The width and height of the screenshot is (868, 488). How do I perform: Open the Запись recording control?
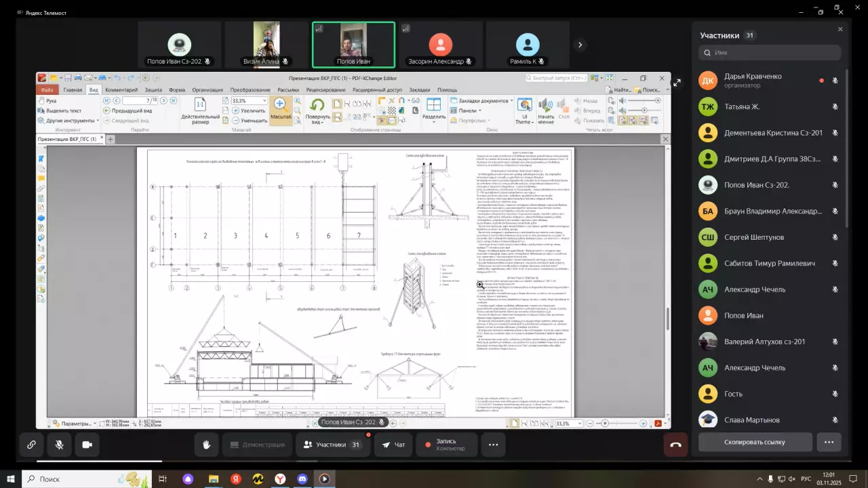click(446, 445)
